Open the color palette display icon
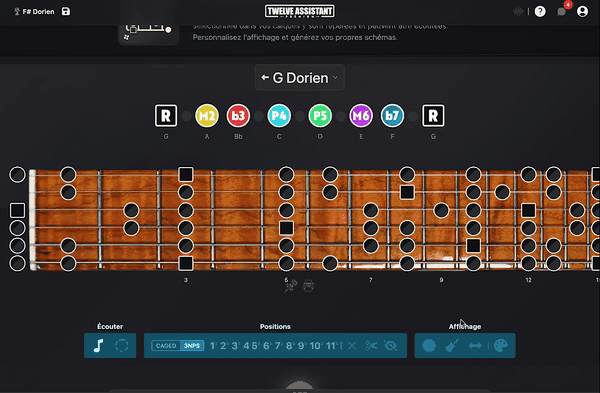 click(501, 346)
